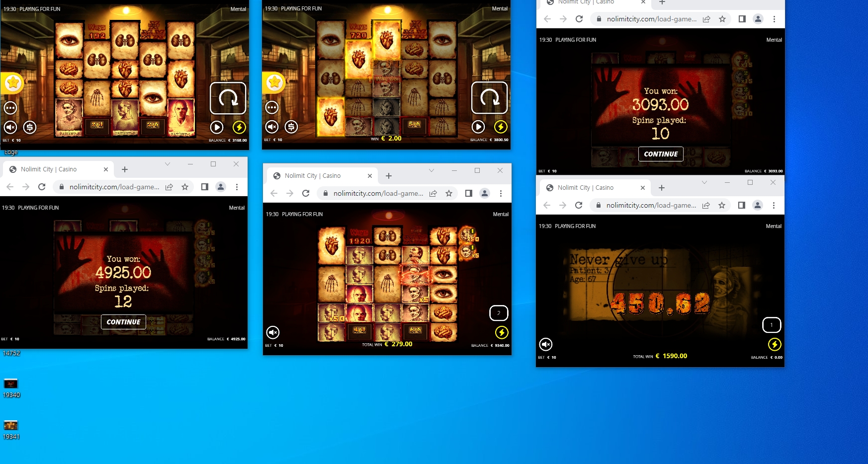
Task: Unmute sound in the 279.00 total win game
Action: pos(273,332)
